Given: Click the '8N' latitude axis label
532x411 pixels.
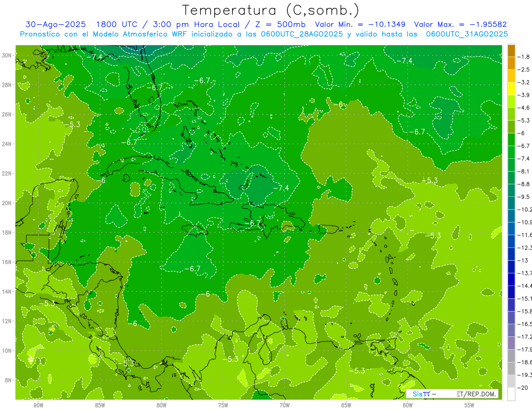Looking at the screenshot, I should pyautogui.click(x=9, y=380).
